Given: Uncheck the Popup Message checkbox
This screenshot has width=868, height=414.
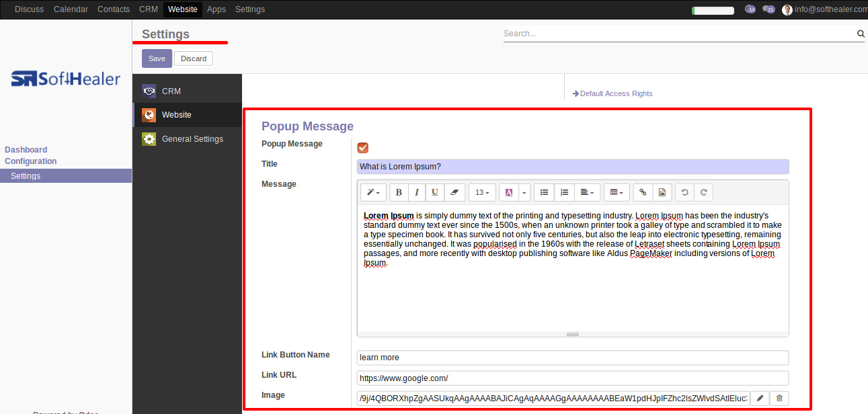Looking at the screenshot, I should tap(362, 148).
